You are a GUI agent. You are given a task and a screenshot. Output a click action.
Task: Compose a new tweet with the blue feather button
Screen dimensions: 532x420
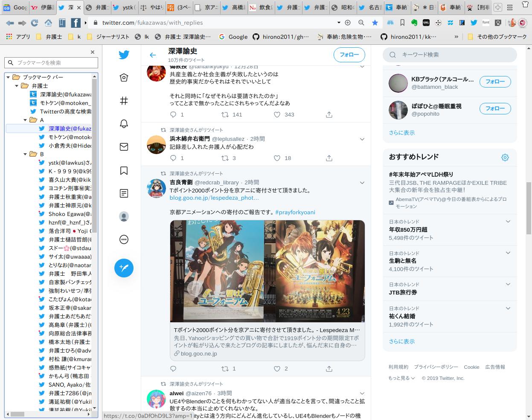pyautogui.click(x=124, y=268)
